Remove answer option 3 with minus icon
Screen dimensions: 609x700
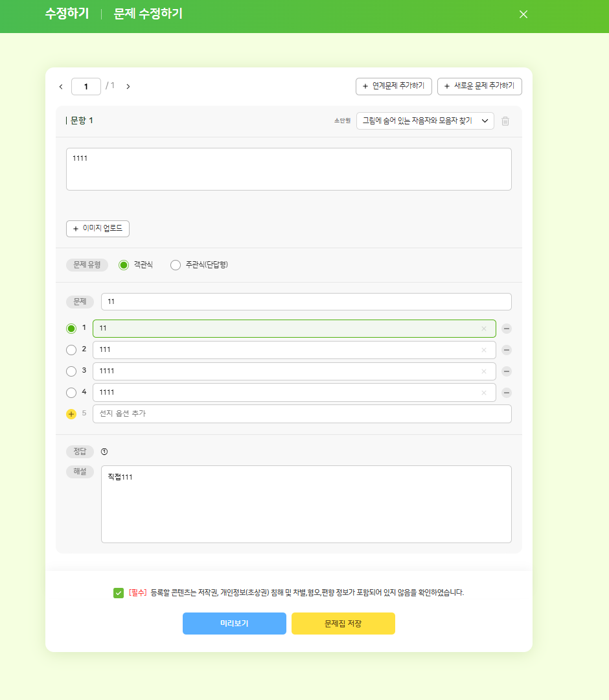tap(507, 371)
